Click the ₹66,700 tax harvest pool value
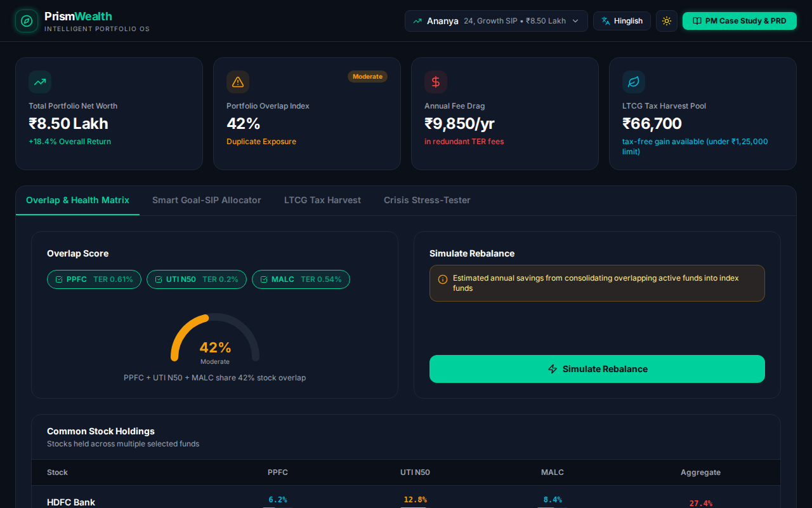Image resolution: width=812 pixels, height=508 pixels. pos(652,124)
